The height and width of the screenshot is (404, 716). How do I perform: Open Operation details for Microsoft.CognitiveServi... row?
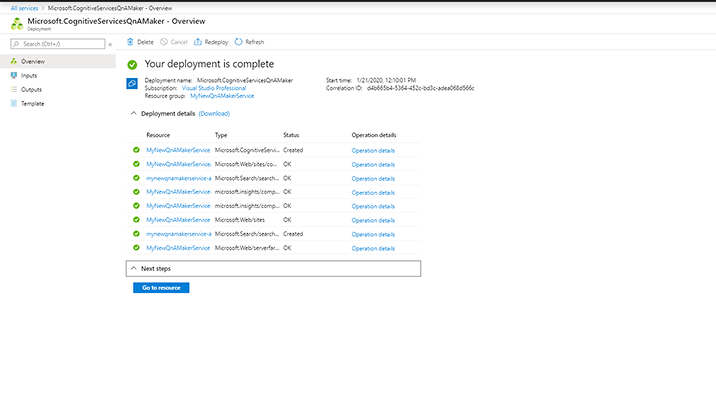(x=373, y=151)
